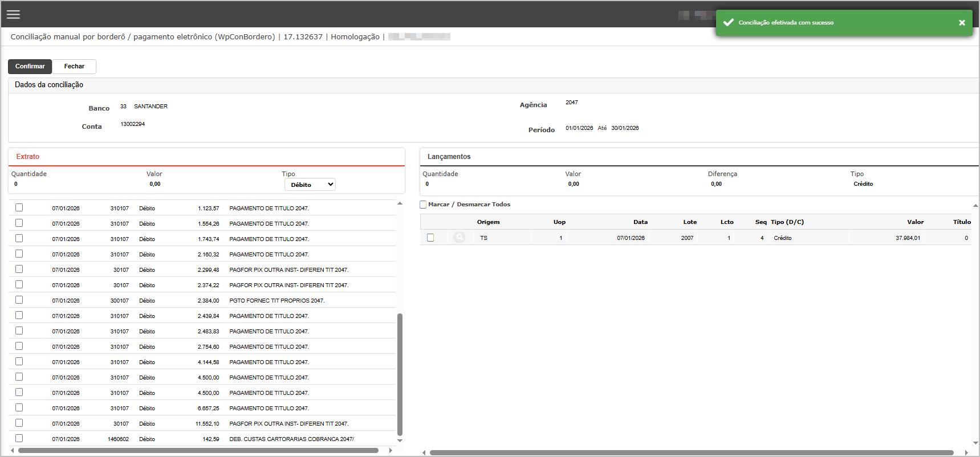Click Lançamentos horizontal scroll left arrow
Screen dimensions: 980x457
pos(424,452)
